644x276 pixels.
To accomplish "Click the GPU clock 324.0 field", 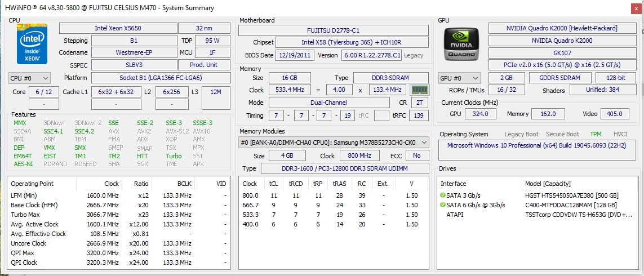I will tap(480, 114).
